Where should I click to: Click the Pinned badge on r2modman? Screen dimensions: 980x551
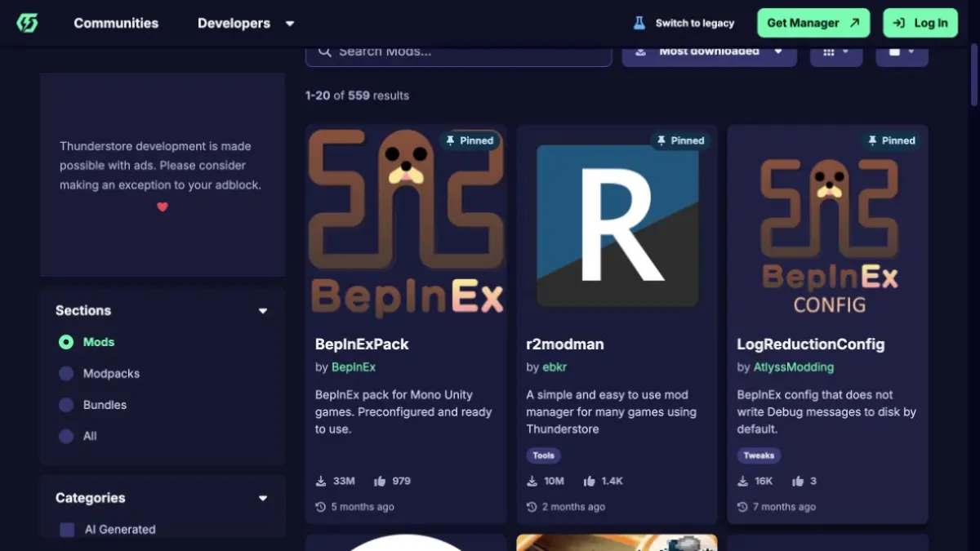tap(679, 140)
